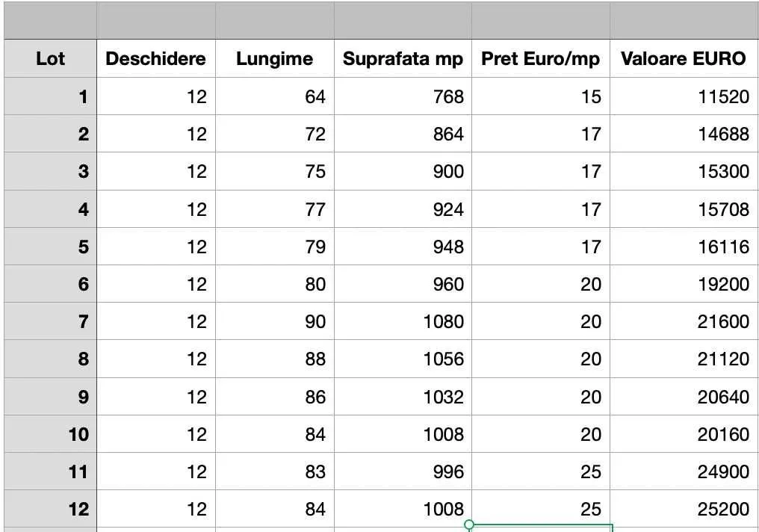Select the row header for lot 12

pos(50,509)
